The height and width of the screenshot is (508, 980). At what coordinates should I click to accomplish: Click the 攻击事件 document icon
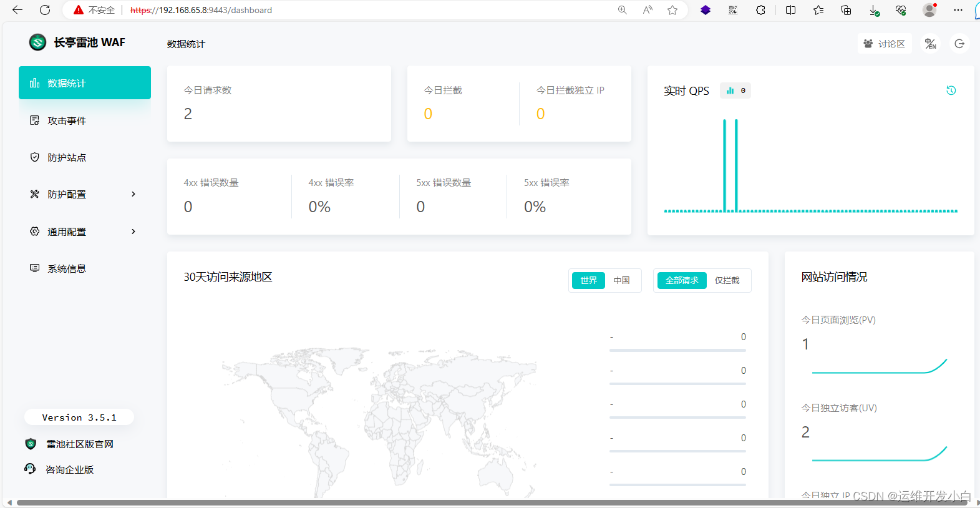coord(35,120)
